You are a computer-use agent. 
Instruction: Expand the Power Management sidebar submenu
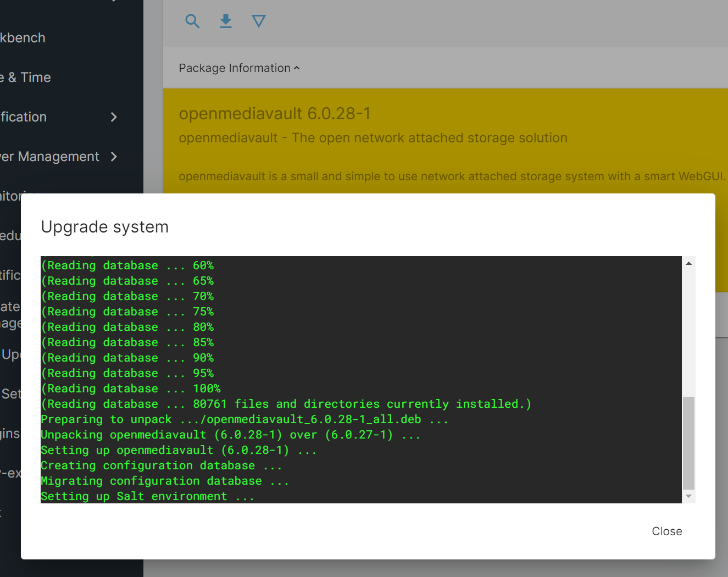(55, 156)
